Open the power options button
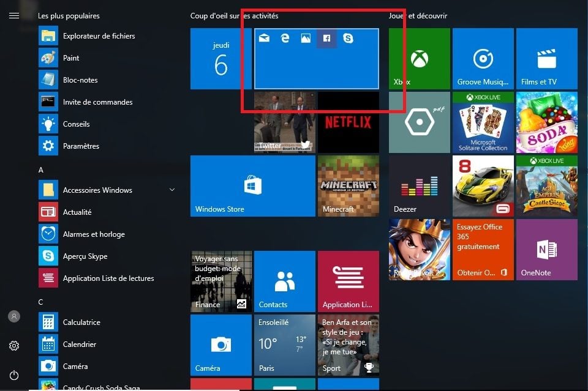This screenshot has width=588, height=391. 14,375
